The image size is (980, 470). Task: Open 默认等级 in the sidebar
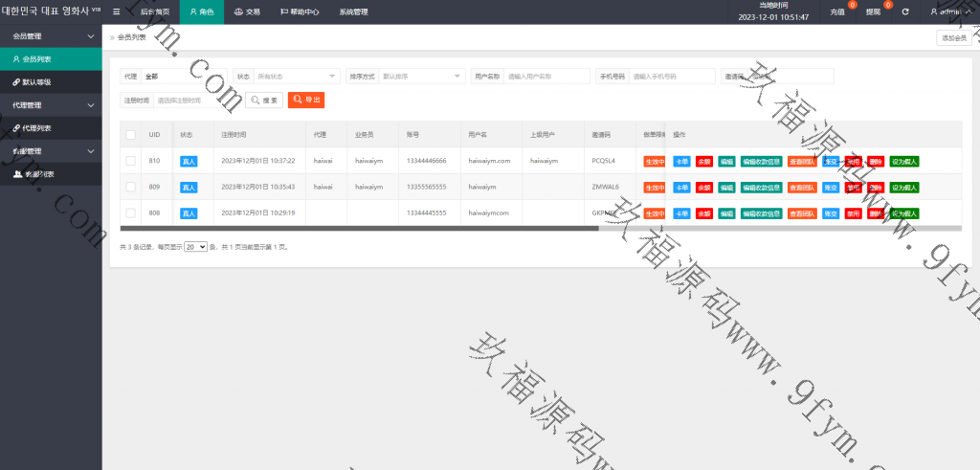(x=36, y=82)
